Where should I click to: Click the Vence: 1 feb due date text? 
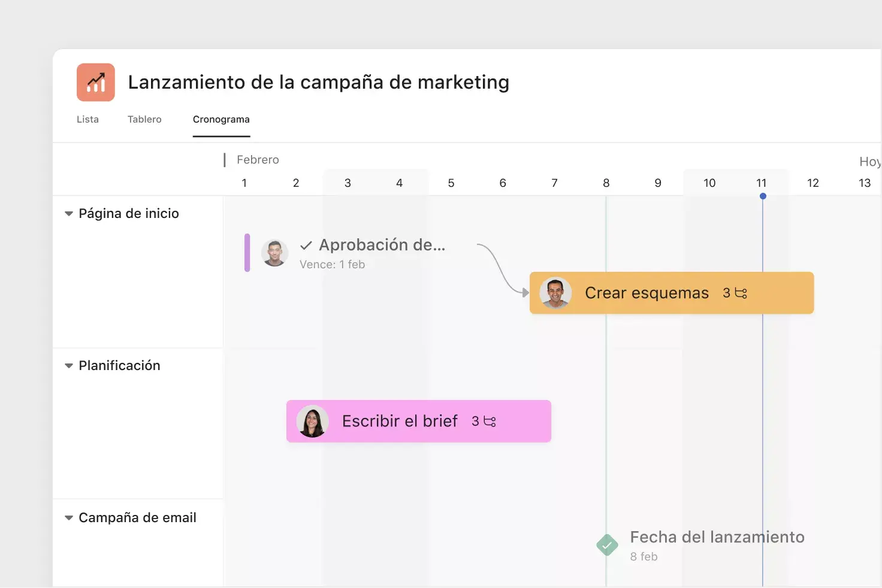pyautogui.click(x=333, y=264)
